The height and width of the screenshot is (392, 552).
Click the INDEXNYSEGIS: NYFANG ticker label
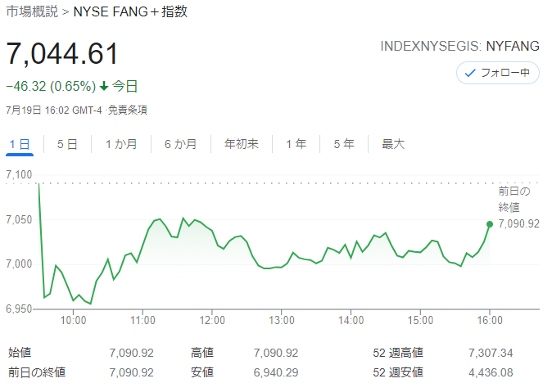click(459, 46)
